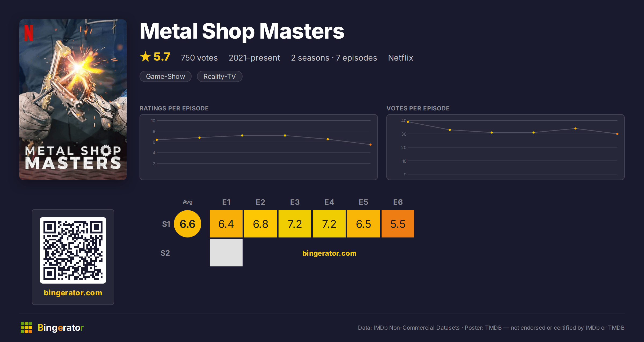Viewport: 644px width, 342px height.
Task: Click the S1 E2 rating tile 6.8
Action: point(261,224)
